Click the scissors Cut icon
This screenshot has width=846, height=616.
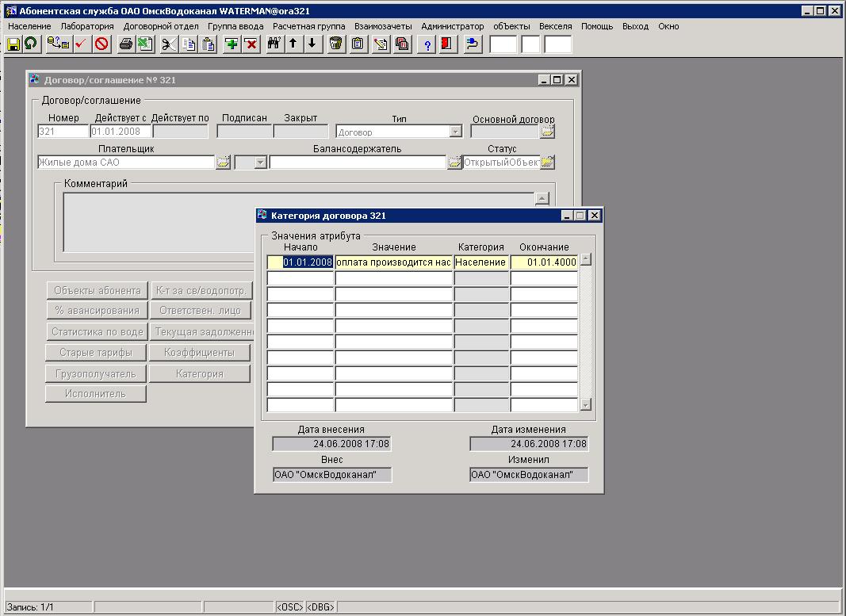click(169, 44)
